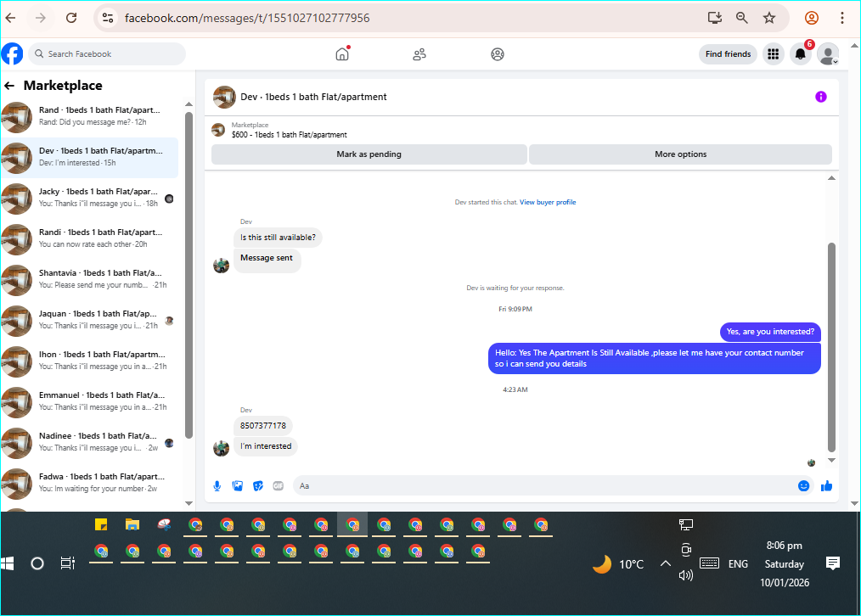This screenshot has width=861, height=616.
Task: Choose a GIF icon in composer
Action: coord(279,486)
